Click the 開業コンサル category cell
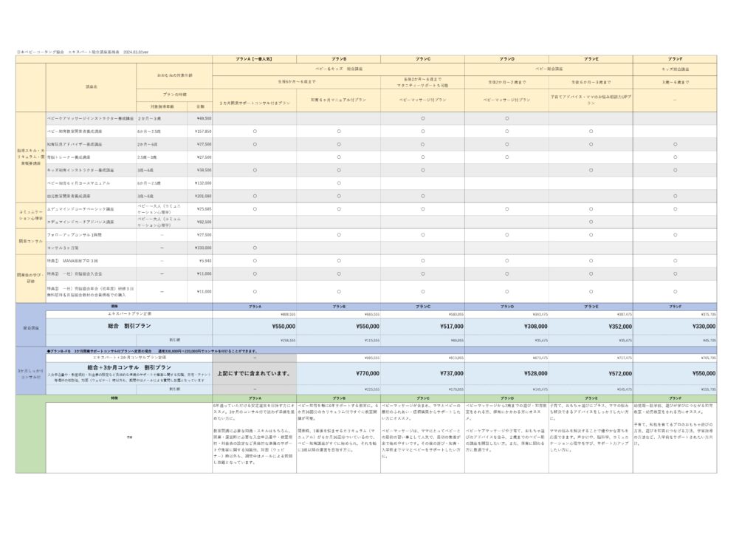The height and width of the screenshot is (535, 756). pyautogui.click(x=31, y=241)
